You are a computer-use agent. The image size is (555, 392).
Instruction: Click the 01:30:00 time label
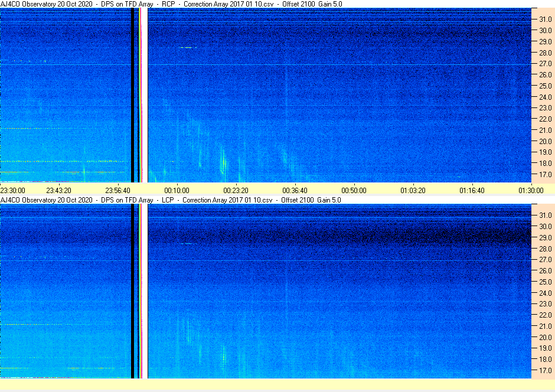(x=531, y=190)
